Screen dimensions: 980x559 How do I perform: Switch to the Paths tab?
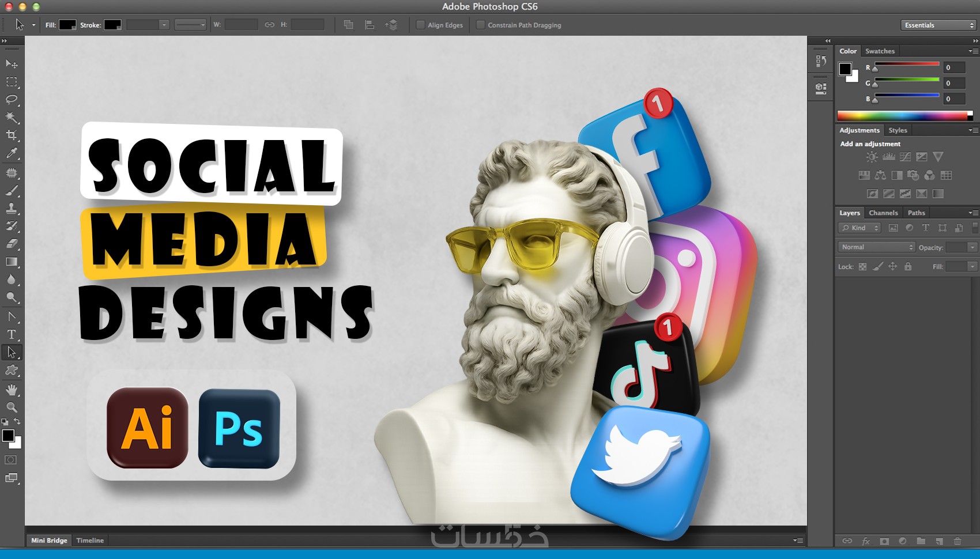click(x=916, y=213)
